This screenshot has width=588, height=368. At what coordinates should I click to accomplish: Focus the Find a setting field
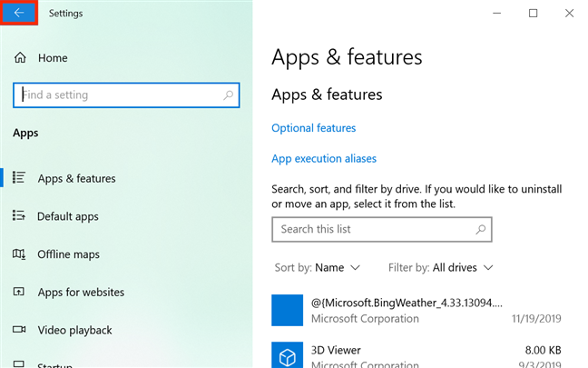pos(126,95)
